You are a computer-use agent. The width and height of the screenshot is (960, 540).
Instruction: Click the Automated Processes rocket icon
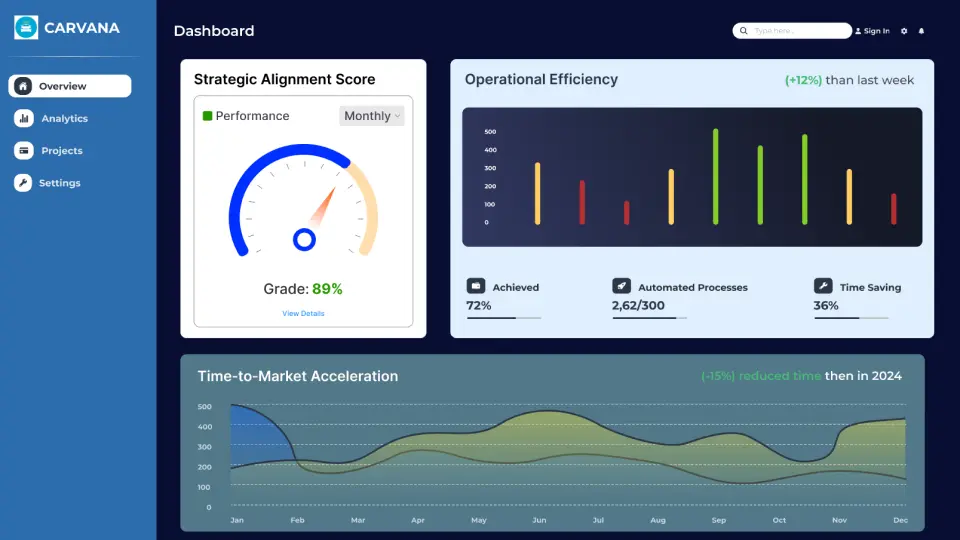pyautogui.click(x=621, y=286)
